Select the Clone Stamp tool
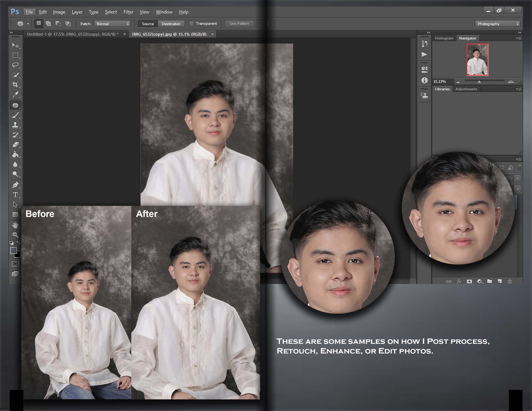The image size is (532, 411). (15, 125)
